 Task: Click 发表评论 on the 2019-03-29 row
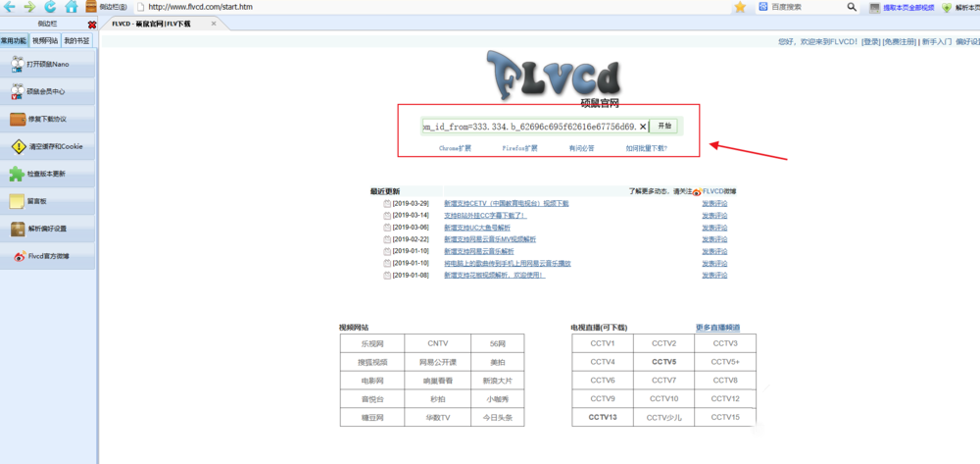click(714, 204)
